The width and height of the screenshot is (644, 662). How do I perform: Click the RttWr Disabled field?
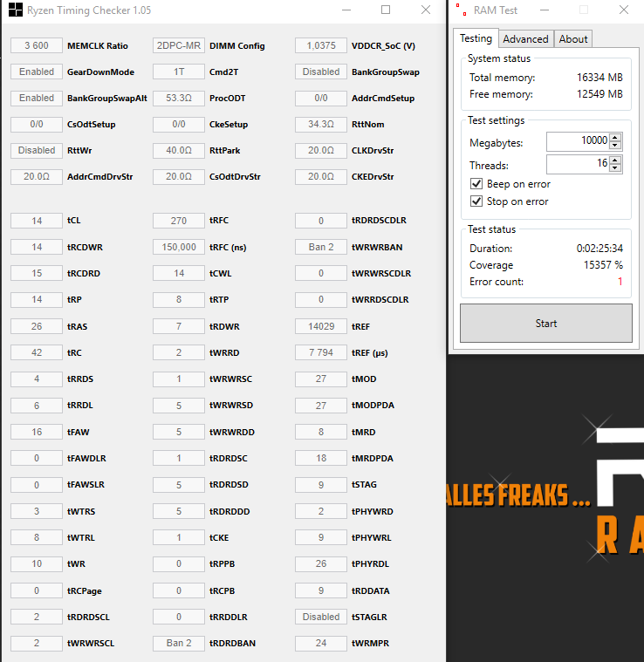pos(37,150)
